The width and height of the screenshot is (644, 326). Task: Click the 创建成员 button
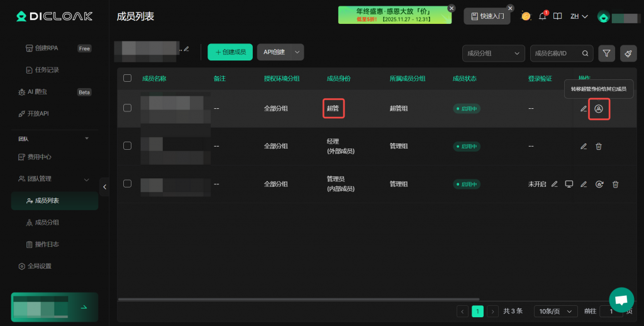(x=230, y=52)
